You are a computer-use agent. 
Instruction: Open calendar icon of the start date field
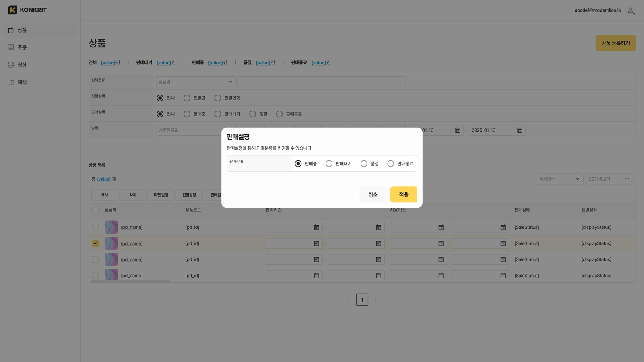pyautogui.click(x=458, y=130)
